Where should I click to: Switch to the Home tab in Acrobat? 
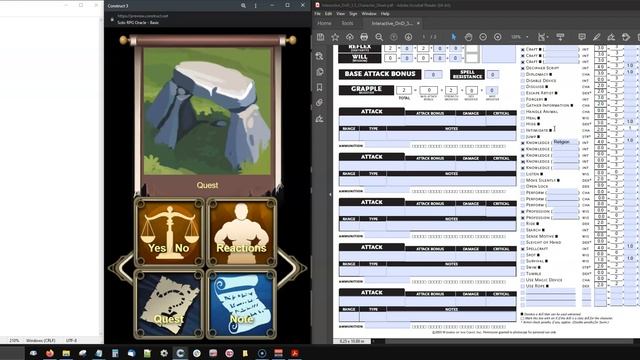(324, 23)
